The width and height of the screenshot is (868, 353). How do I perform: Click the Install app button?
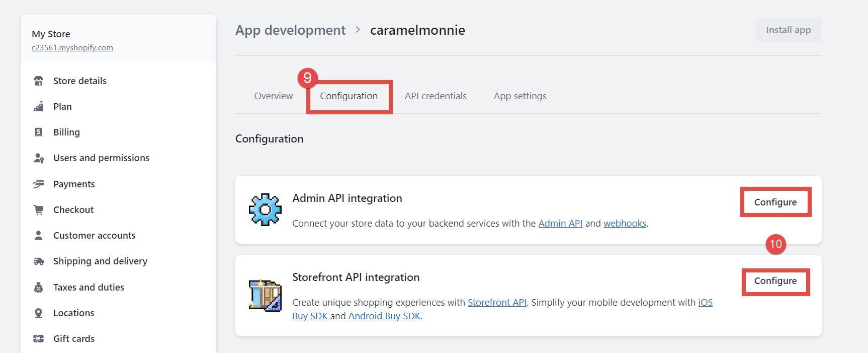pos(788,30)
